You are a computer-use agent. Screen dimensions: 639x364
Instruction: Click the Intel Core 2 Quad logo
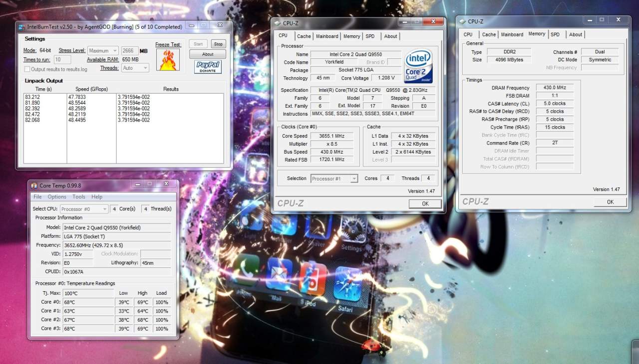[x=418, y=66]
